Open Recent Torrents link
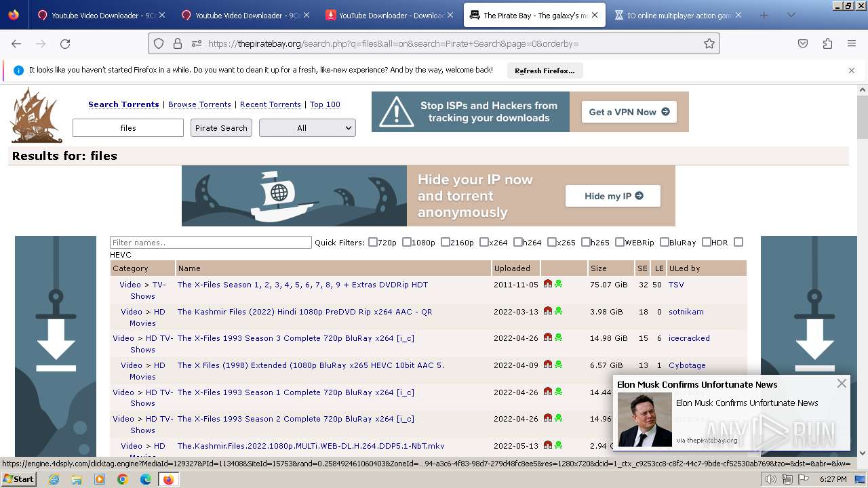This screenshot has width=868, height=488. (x=271, y=104)
